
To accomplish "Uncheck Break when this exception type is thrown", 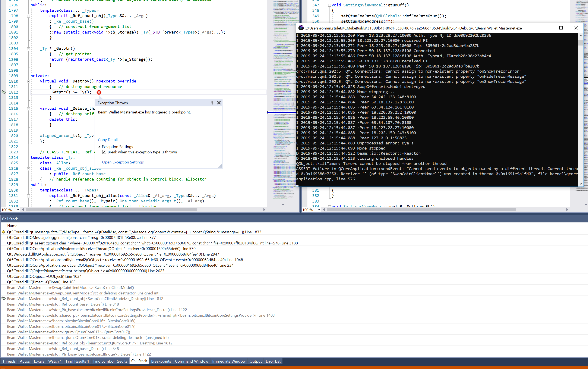I will tap(104, 152).
